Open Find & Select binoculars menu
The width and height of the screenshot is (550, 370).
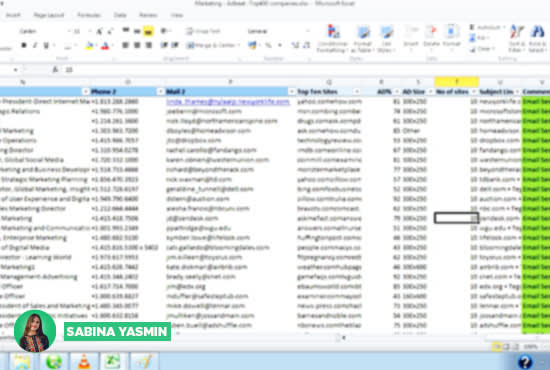pyautogui.click(x=537, y=39)
